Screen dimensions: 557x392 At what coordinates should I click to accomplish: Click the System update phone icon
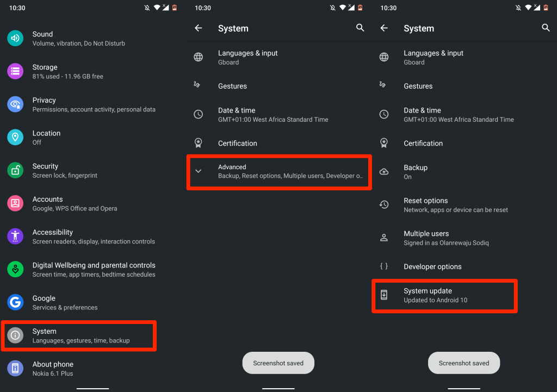click(x=384, y=294)
